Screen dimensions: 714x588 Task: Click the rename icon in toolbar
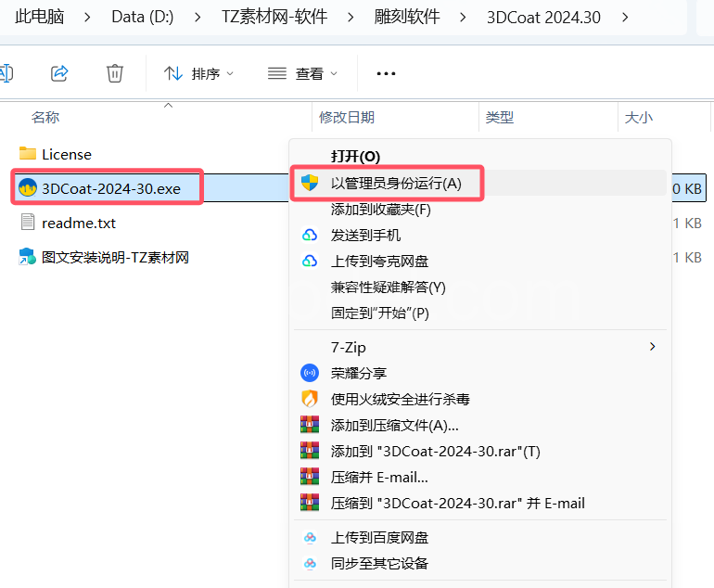(x=6, y=73)
